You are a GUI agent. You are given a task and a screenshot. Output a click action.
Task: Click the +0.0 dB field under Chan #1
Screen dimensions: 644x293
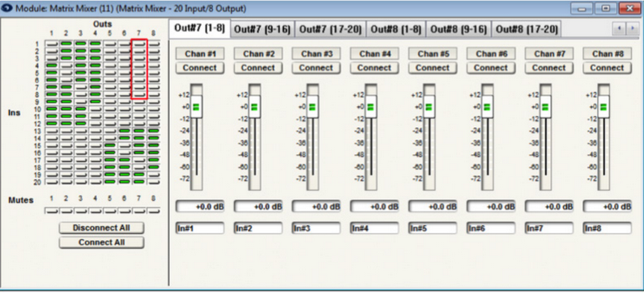(200, 206)
